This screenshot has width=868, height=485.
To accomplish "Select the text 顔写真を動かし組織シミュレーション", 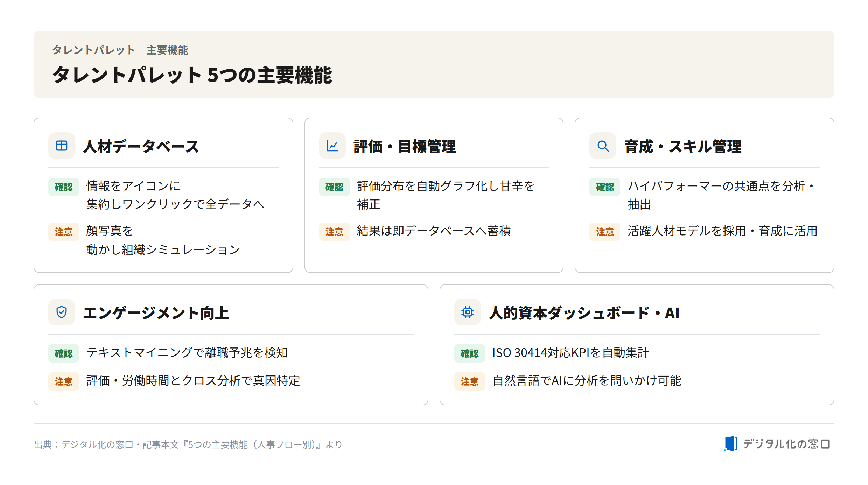I will click(163, 240).
